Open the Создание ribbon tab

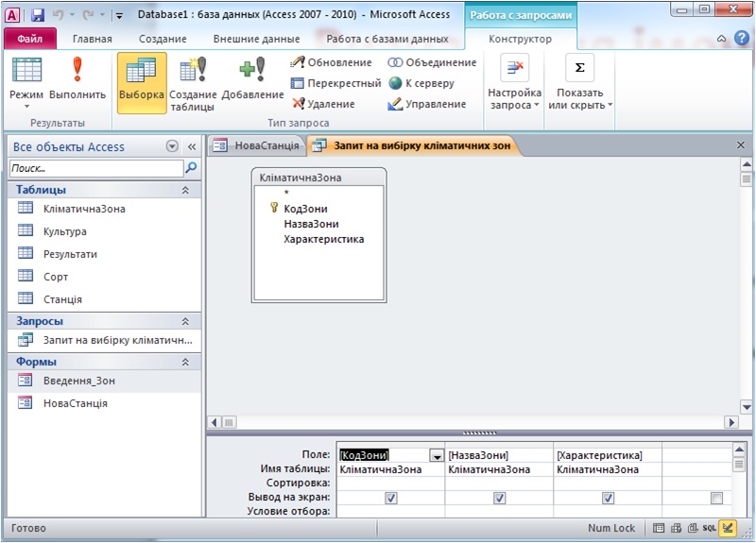[163, 39]
